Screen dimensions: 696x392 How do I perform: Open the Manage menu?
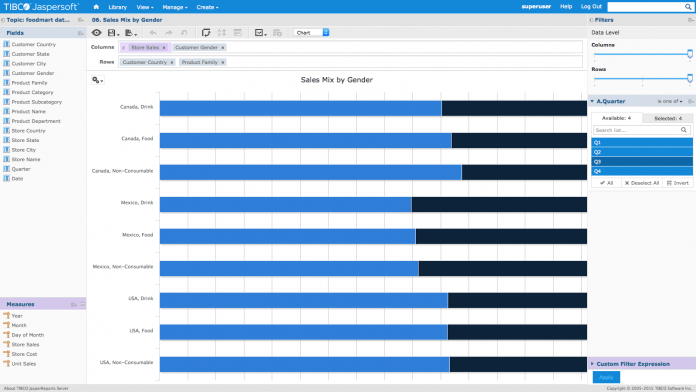pyautogui.click(x=175, y=7)
